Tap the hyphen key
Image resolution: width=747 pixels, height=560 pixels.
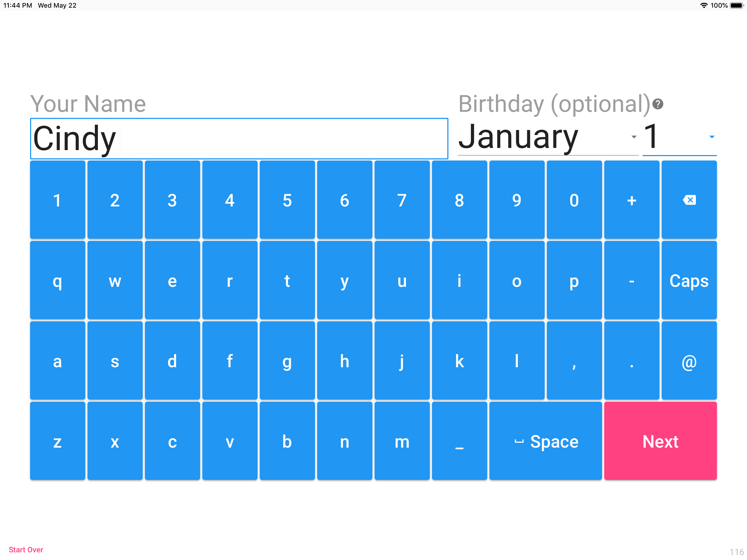pyautogui.click(x=632, y=280)
